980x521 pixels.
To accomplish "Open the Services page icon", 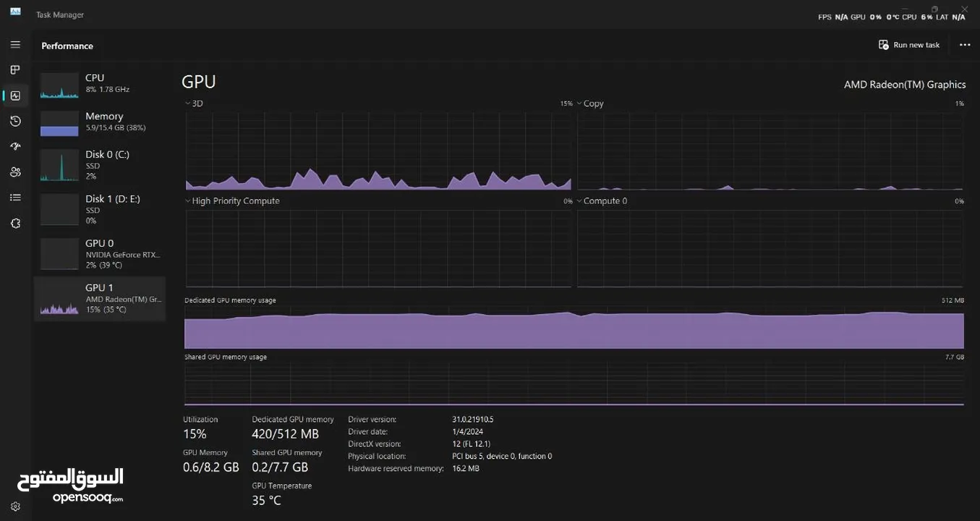I will [15, 224].
